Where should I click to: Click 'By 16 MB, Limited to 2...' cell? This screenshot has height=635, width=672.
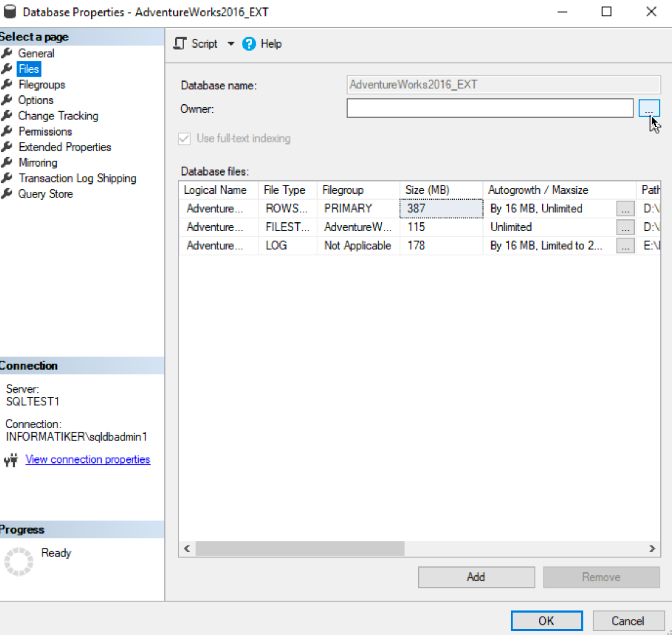(550, 246)
